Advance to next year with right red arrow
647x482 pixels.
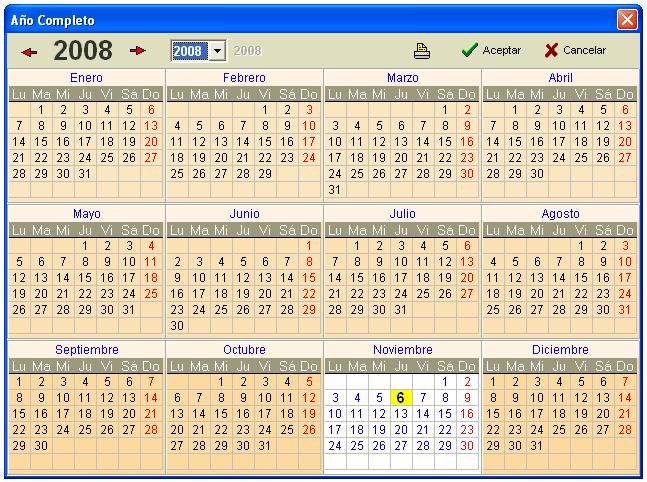point(137,50)
